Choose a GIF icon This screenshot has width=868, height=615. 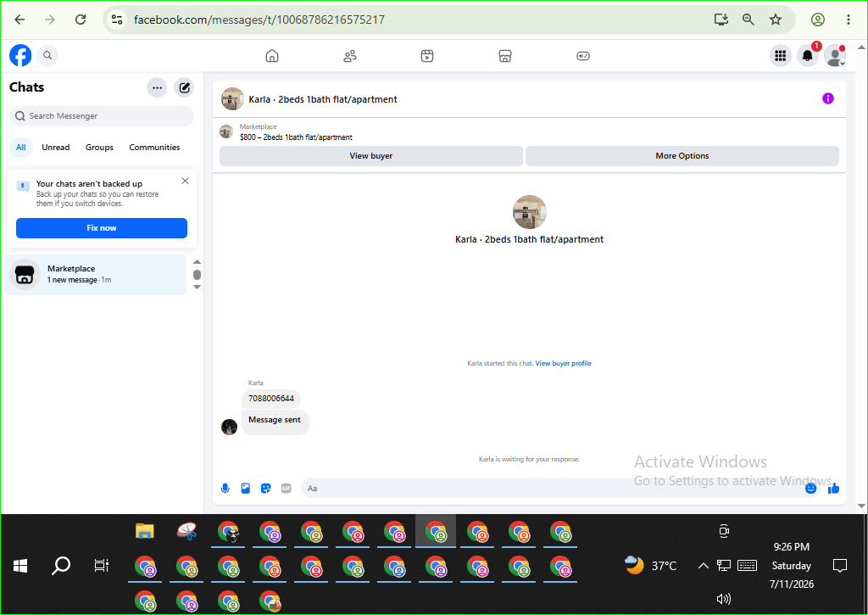click(287, 488)
